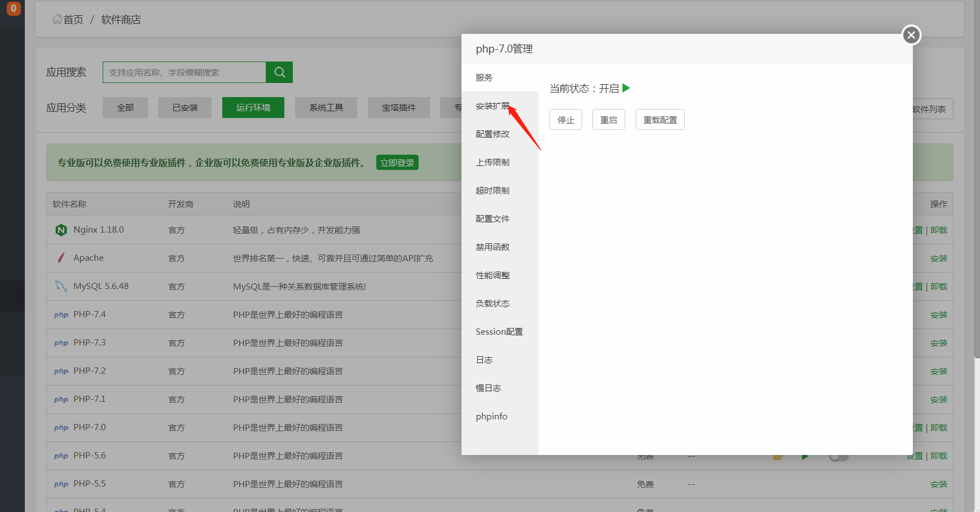The height and width of the screenshot is (512, 980).
Task: Click the Nginx logo icon
Action: [x=61, y=230]
